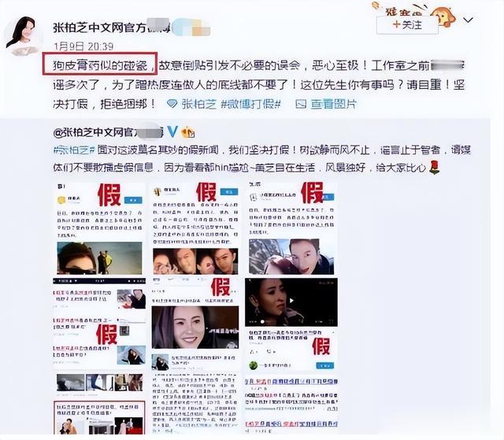
Task: Expand the post options chevron
Action: pos(468,20)
